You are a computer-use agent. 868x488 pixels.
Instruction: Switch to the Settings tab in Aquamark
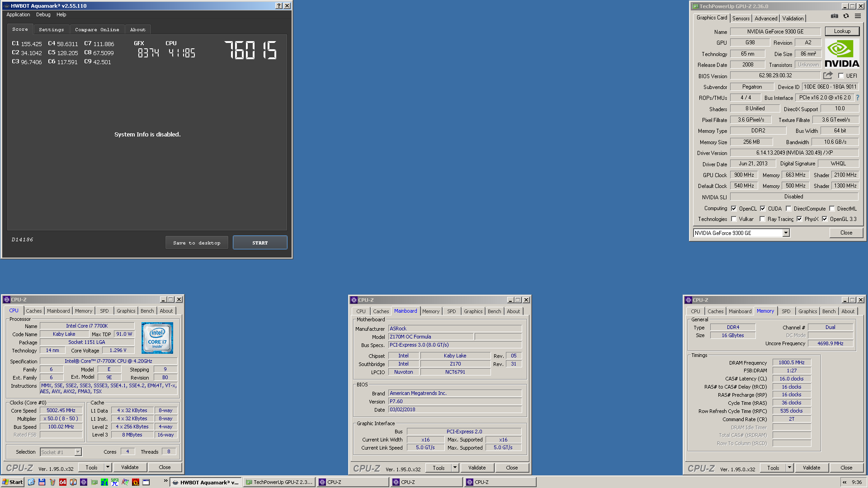pyautogui.click(x=51, y=29)
